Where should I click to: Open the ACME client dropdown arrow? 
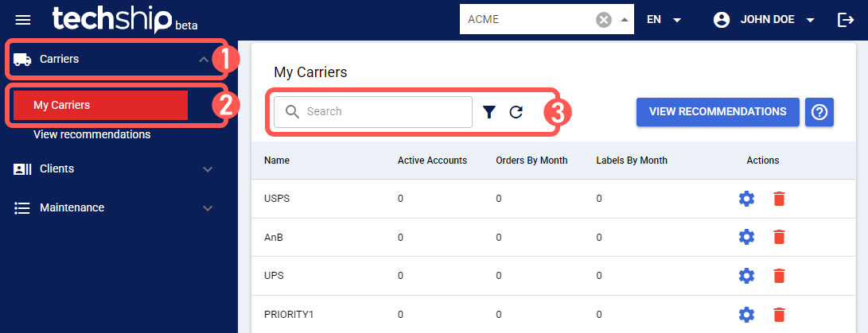coord(624,20)
